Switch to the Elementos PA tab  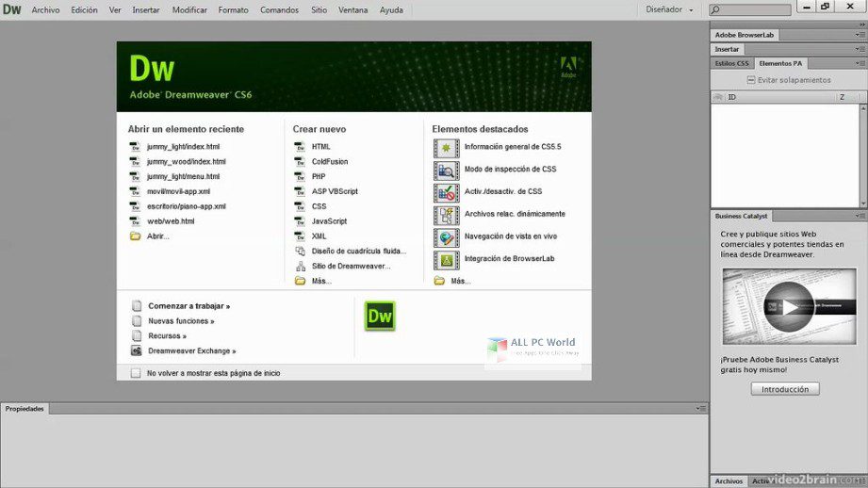[780, 64]
